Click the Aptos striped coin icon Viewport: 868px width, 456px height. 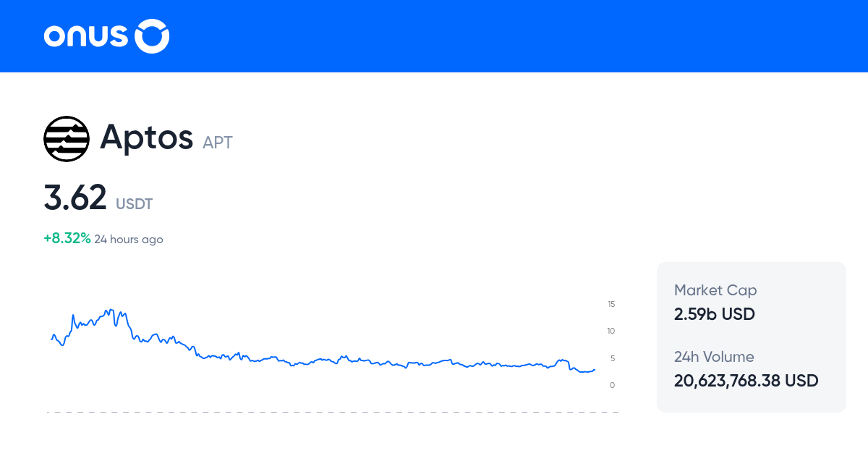coord(67,138)
